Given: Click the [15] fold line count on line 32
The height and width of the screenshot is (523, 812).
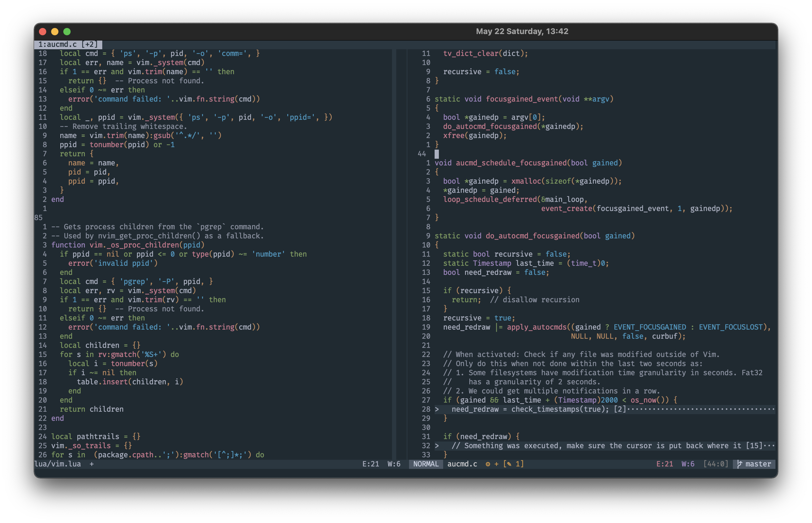Looking at the screenshot, I should [x=754, y=445].
